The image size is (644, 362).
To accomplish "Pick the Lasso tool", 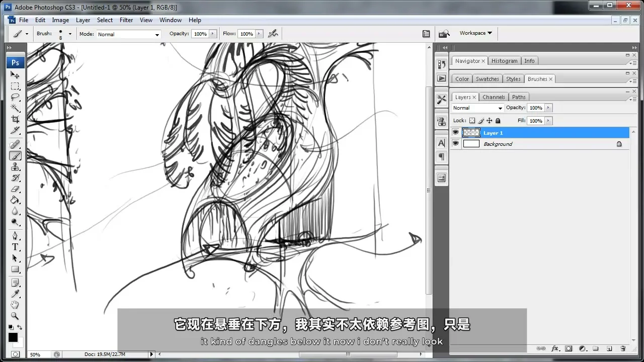I will tap(15, 97).
